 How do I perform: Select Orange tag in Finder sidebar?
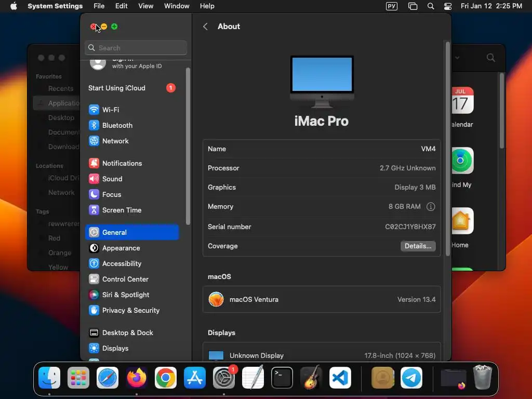click(x=60, y=253)
